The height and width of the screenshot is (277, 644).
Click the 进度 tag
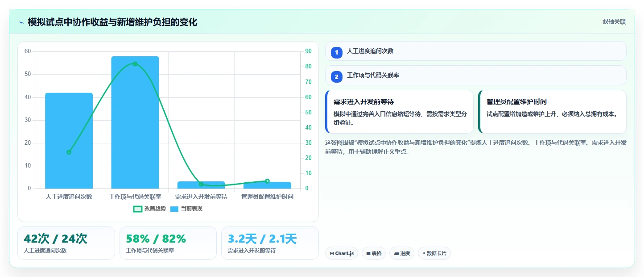(x=402, y=253)
